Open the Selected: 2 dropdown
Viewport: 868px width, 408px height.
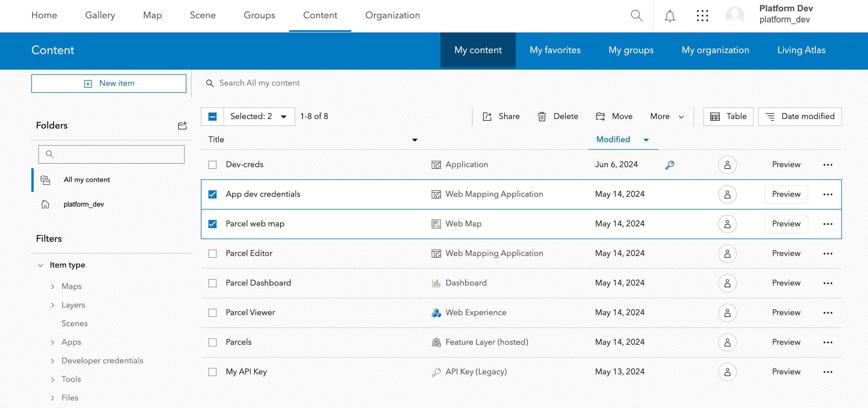tap(259, 116)
